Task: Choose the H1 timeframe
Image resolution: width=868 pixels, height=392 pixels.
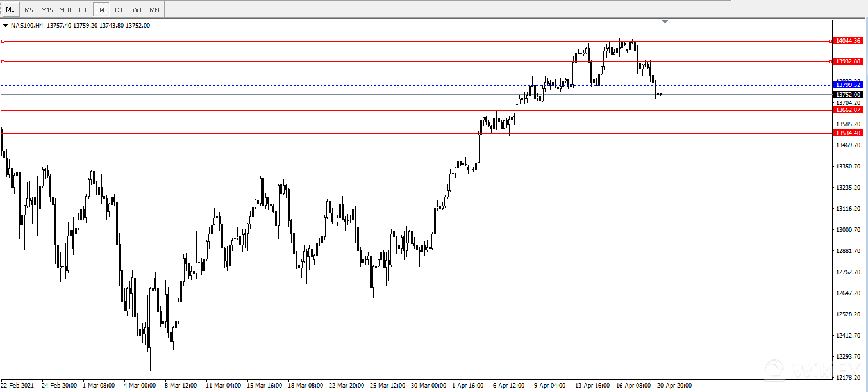Action: tap(83, 10)
